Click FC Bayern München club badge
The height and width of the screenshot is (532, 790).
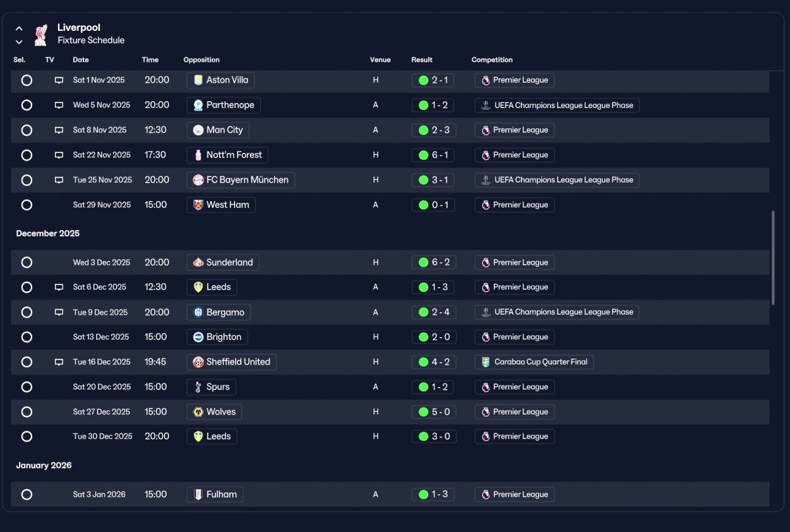198,180
